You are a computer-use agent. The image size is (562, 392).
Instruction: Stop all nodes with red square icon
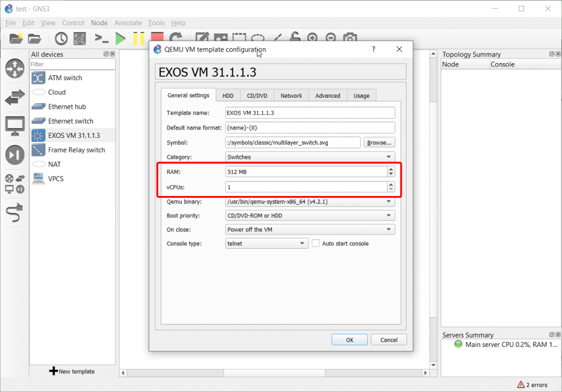point(157,37)
